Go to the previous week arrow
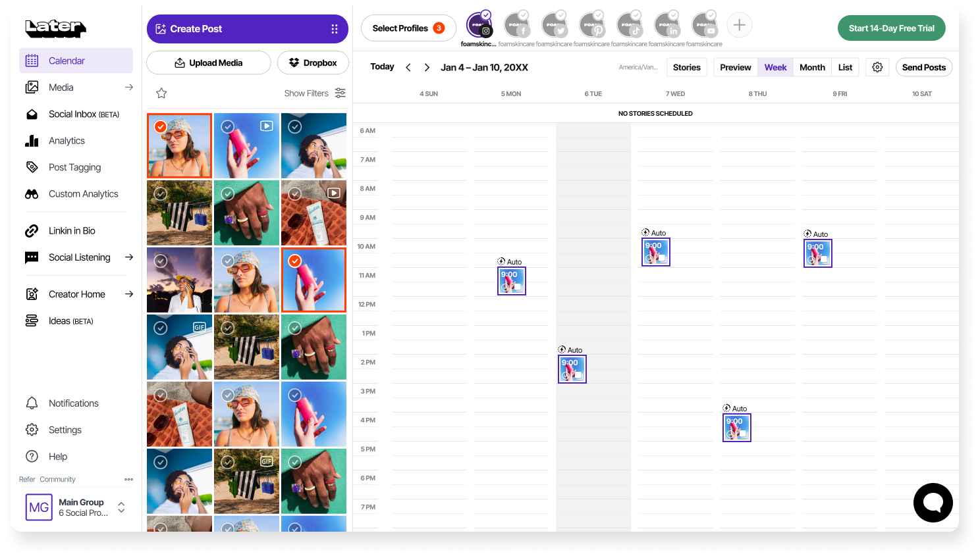980x558 pixels. pyautogui.click(x=408, y=67)
